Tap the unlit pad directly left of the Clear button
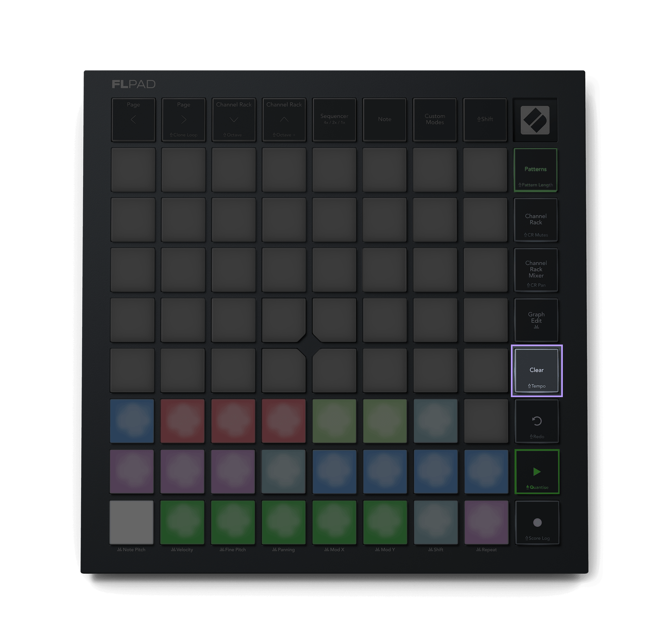This screenshot has height=644, width=669. coord(486,370)
